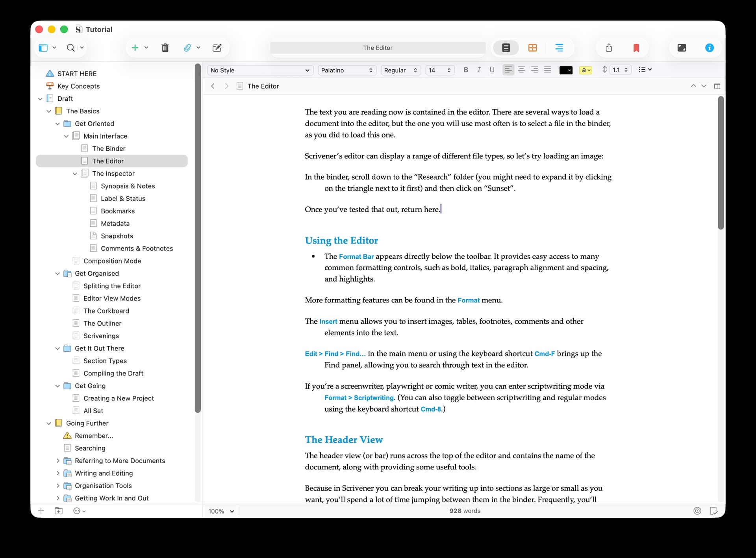The image size is (756, 558).
Task: Open the list style dropdown
Action: 645,70
